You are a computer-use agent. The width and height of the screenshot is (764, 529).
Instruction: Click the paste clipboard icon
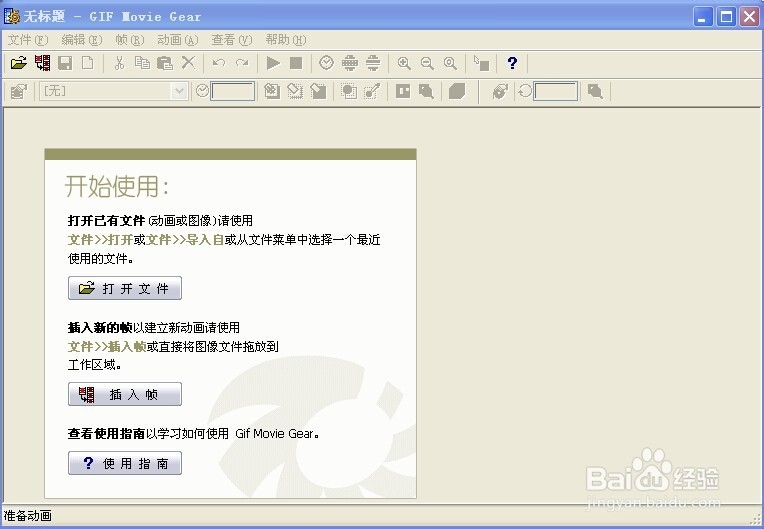pyautogui.click(x=165, y=63)
